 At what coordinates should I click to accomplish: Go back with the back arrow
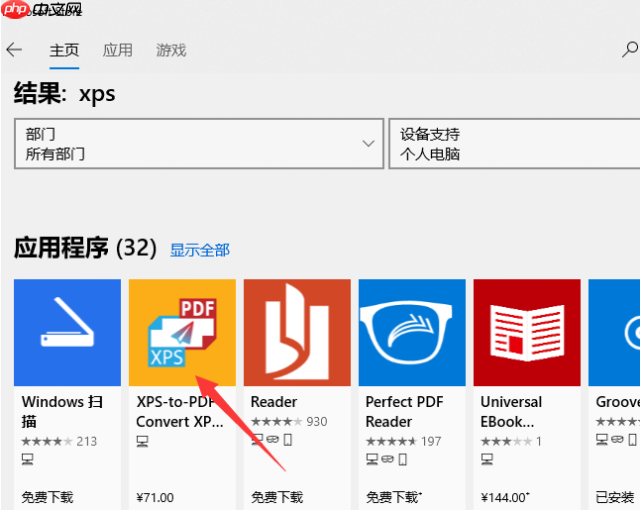click(14, 50)
